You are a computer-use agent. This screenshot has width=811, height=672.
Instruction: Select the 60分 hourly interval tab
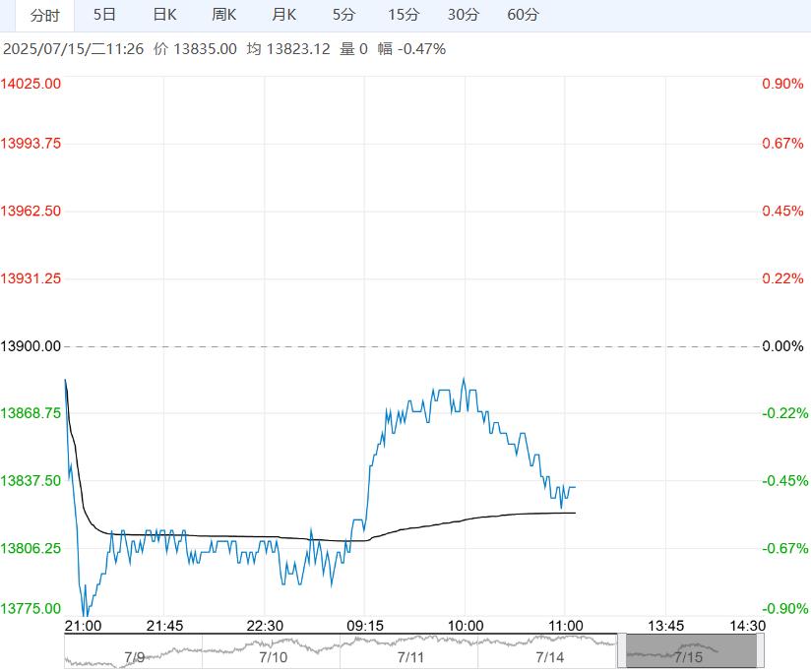[523, 15]
